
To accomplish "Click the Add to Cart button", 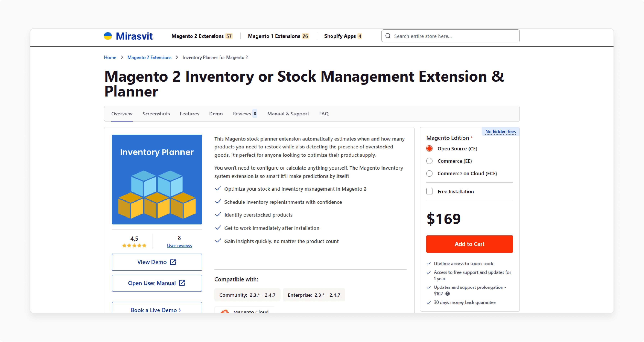I will pyautogui.click(x=470, y=244).
